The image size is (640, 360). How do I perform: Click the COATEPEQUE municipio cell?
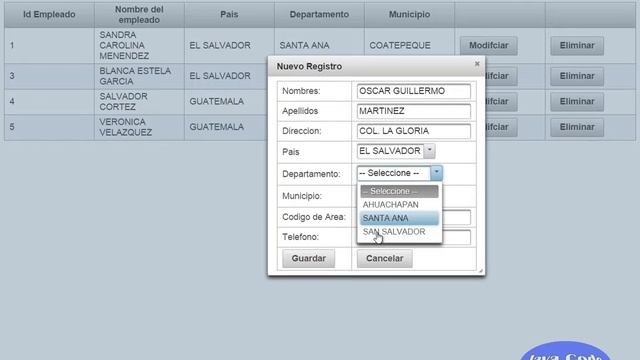(409, 45)
